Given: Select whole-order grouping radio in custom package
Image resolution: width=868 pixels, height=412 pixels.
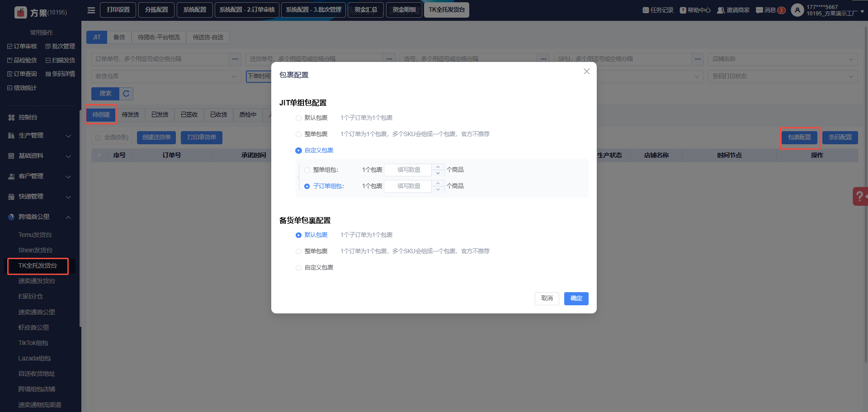Looking at the screenshot, I should [307, 170].
